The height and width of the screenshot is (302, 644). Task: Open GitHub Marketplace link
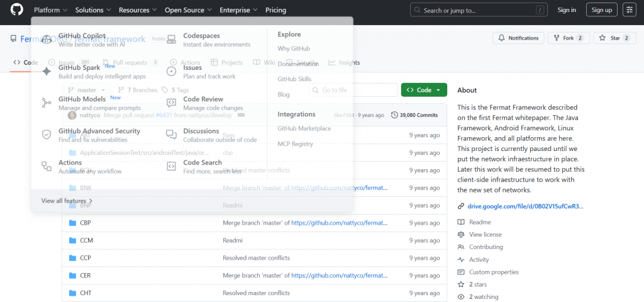[304, 128]
